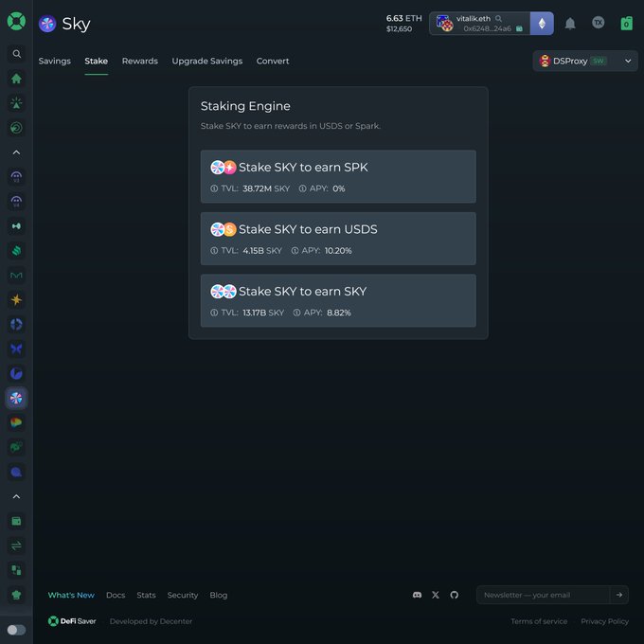Expand the DSProxy wallet type dropdown
The image size is (644, 644).
point(585,61)
